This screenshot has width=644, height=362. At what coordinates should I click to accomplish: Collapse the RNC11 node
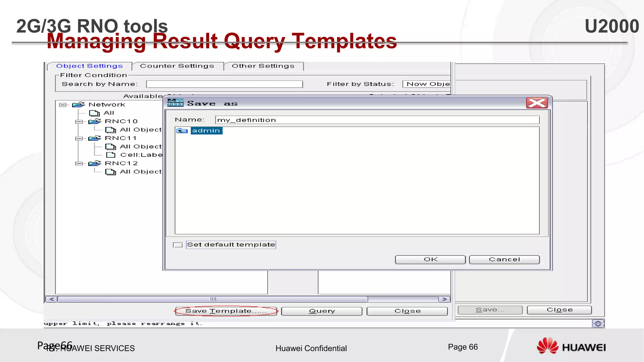pos(79,138)
